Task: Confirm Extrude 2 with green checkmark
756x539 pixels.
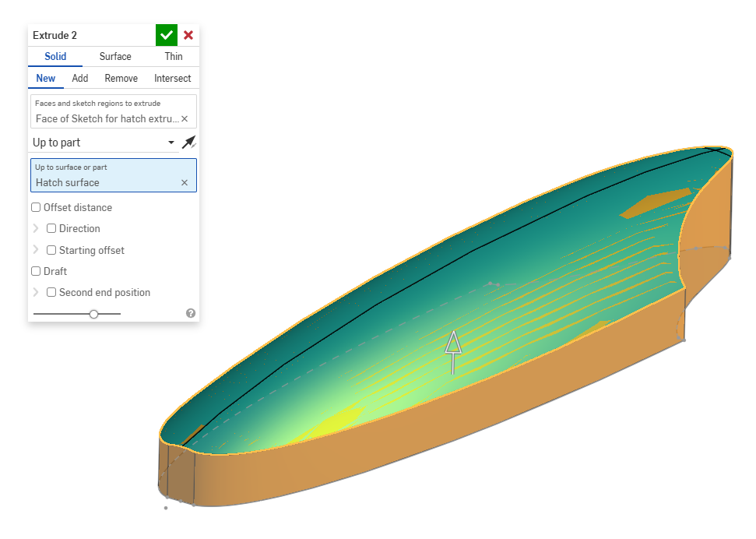Action: pyautogui.click(x=167, y=35)
